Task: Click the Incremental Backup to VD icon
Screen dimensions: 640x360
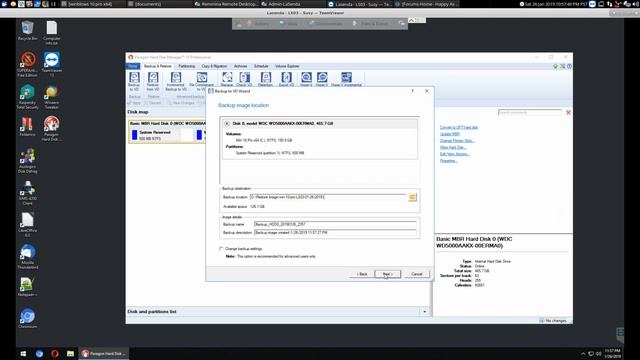Action: 176,81
